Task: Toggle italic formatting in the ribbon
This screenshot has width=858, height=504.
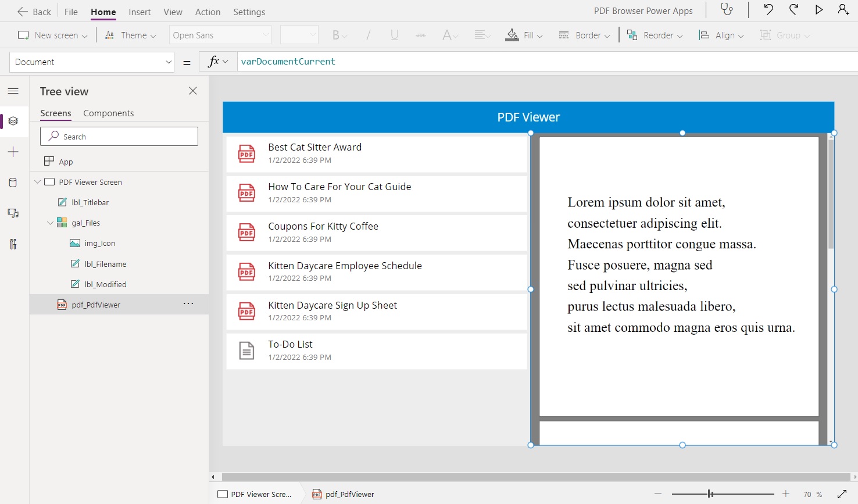Action: (367, 35)
